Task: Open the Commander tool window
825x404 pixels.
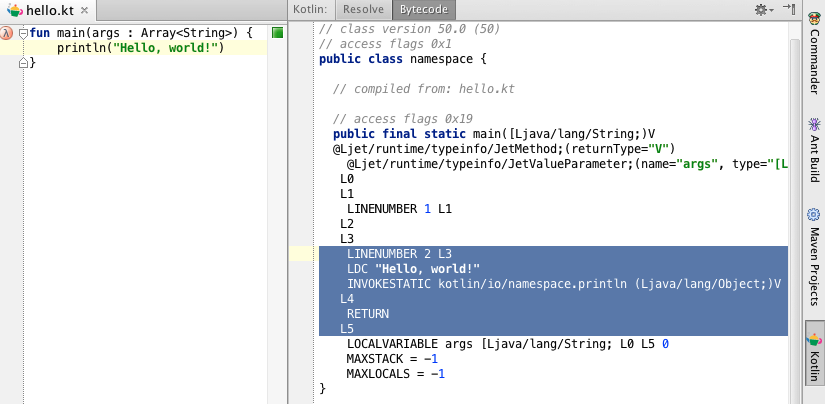Action: coord(814,54)
